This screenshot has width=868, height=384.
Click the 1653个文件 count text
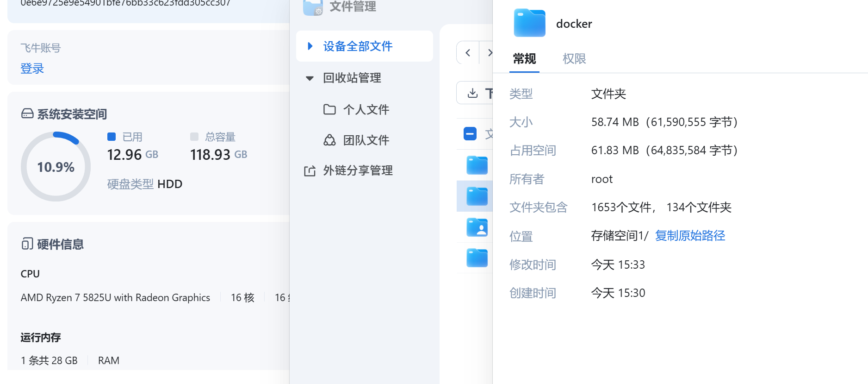point(621,208)
